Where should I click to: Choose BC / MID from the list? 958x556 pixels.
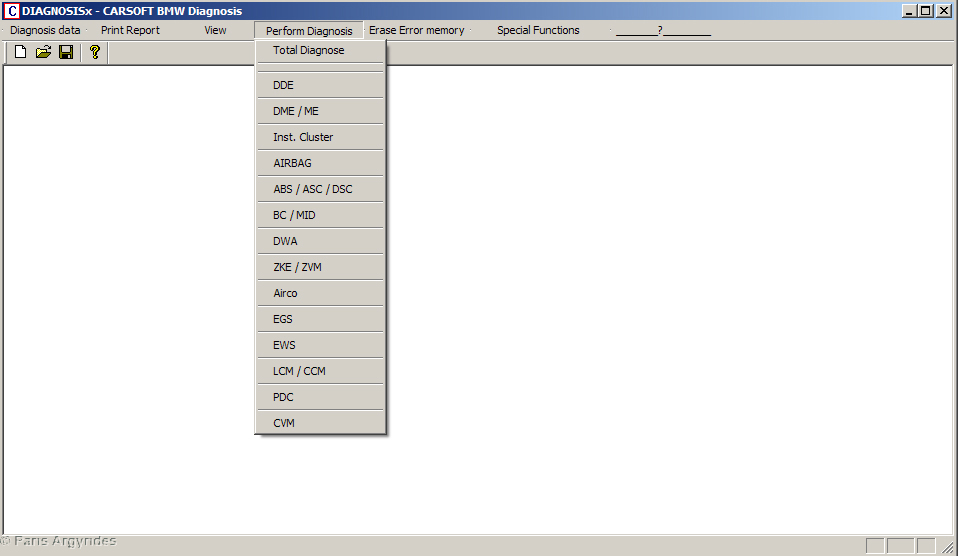tap(321, 215)
